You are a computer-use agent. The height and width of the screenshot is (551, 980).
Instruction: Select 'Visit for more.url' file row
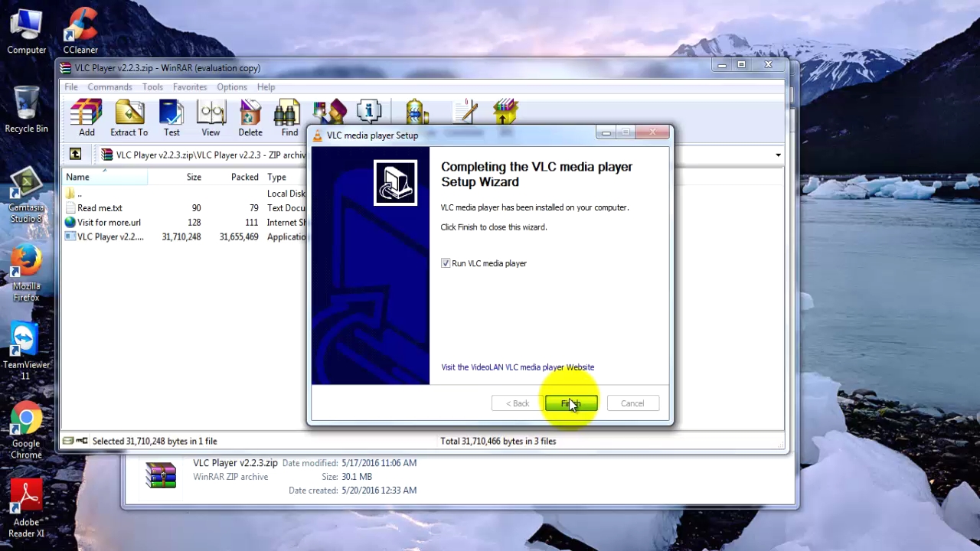(x=184, y=223)
